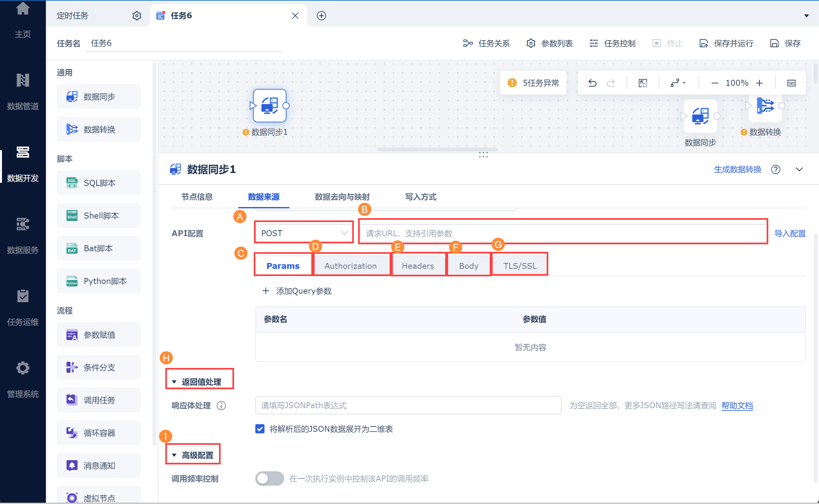819x504 pixels.
Task: Select the 数据同步1 node on canvas
Action: [269, 106]
